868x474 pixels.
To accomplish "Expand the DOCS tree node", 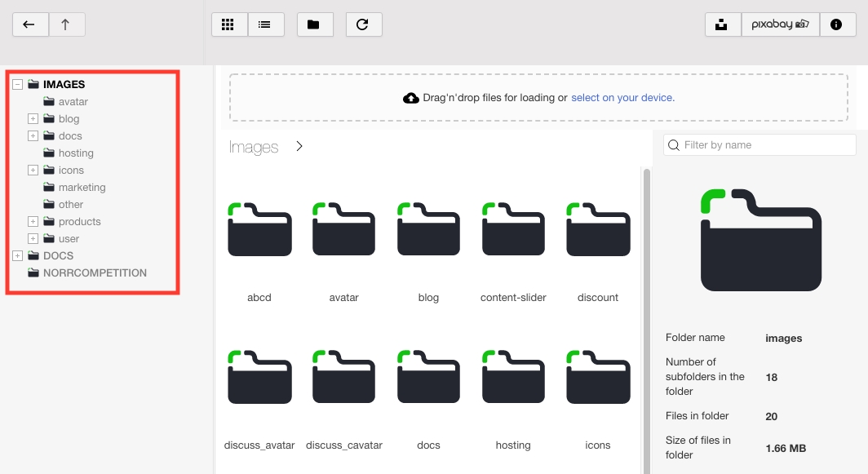I will 18,255.
